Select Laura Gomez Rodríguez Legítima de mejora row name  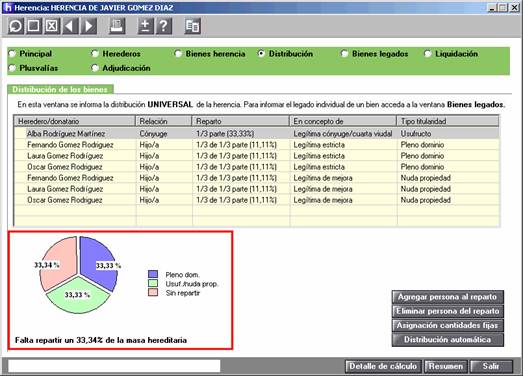point(65,189)
